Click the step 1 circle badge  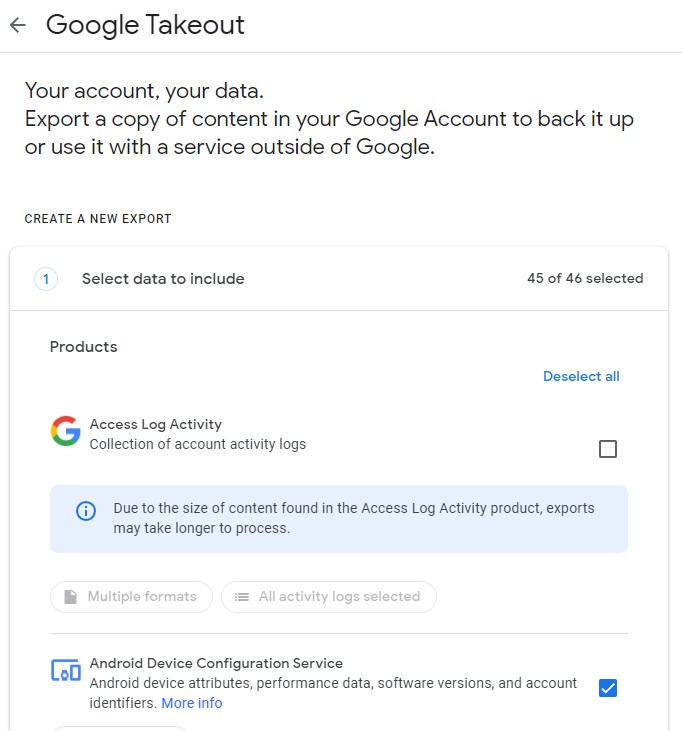click(46, 279)
